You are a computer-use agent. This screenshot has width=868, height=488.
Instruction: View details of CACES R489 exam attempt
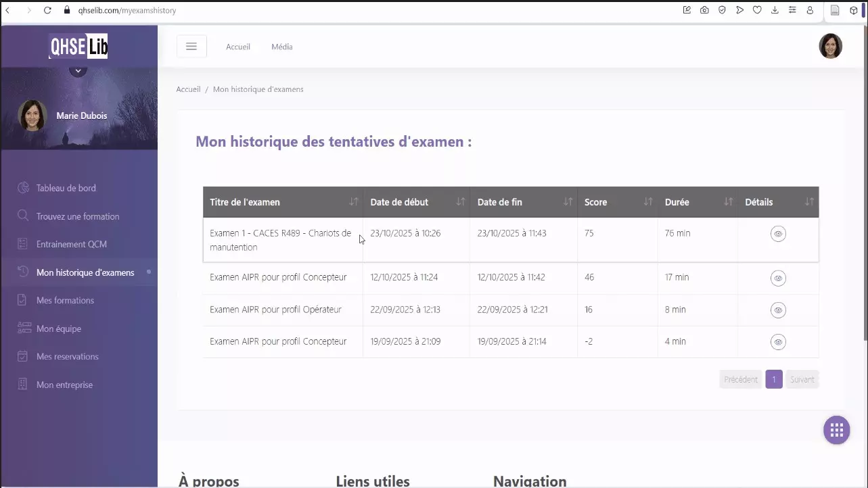[x=778, y=234]
